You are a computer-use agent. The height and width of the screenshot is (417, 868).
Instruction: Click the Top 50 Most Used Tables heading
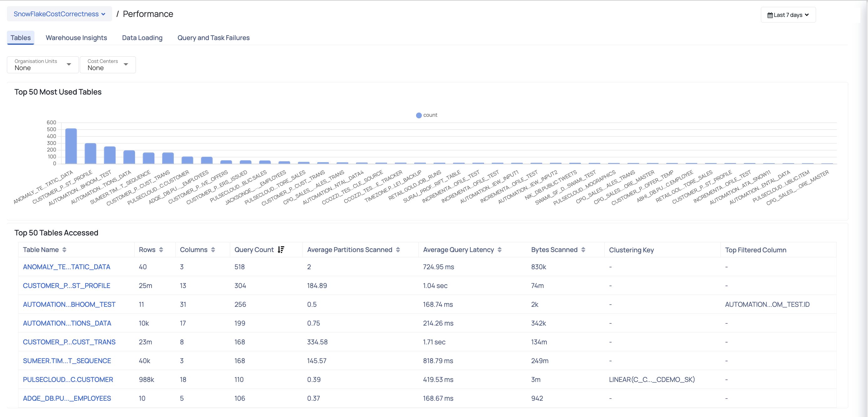click(58, 92)
